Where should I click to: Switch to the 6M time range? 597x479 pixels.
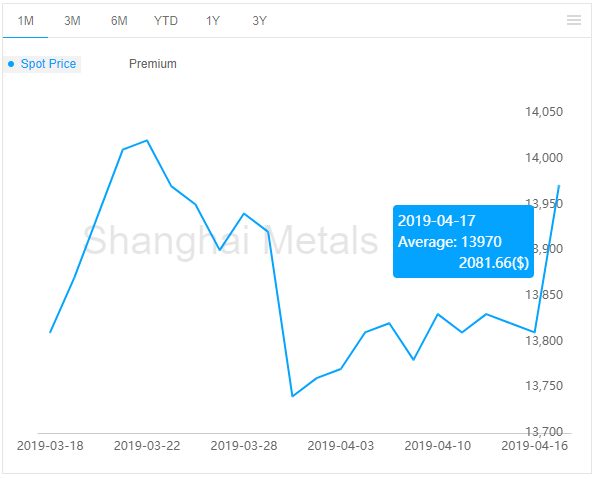(119, 21)
